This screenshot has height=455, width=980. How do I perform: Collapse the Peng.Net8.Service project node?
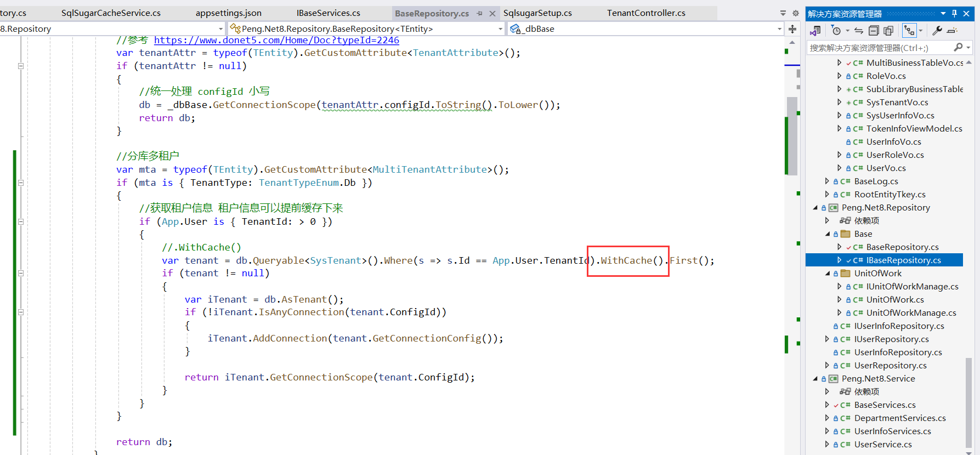click(x=815, y=379)
